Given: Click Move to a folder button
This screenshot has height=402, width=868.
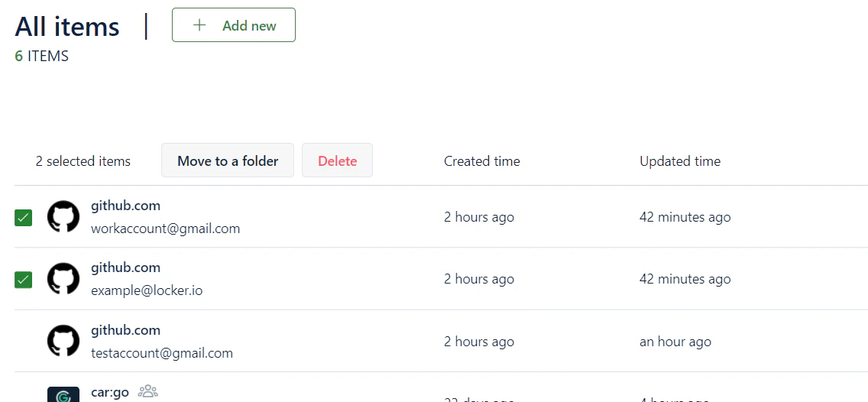Looking at the screenshot, I should click(x=228, y=160).
